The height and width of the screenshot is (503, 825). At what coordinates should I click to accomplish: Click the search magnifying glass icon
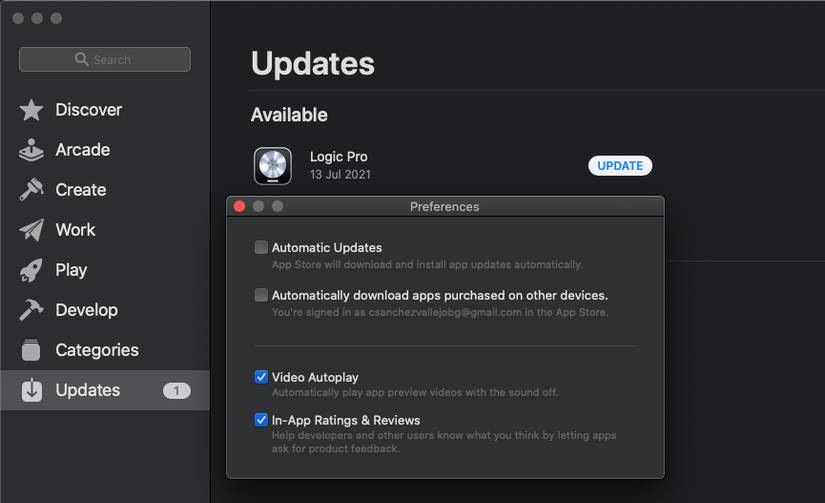coord(81,59)
